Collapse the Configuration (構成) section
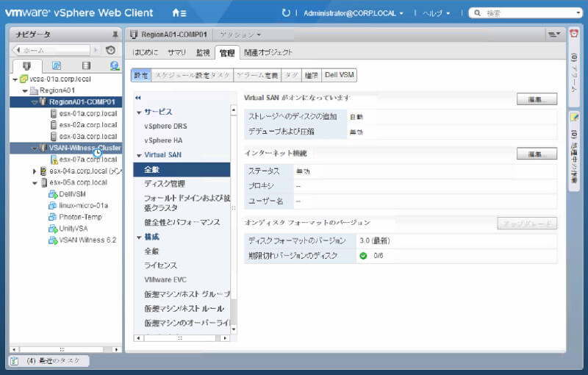Image resolution: width=588 pixels, height=375 pixels. [x=139, y=238]
